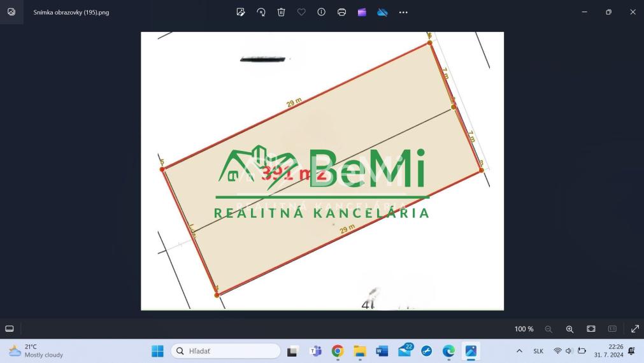Viewport: 644px width, 363px height.
Task: Switch the SLK keyboard language
Action: [x=538, y=351]
